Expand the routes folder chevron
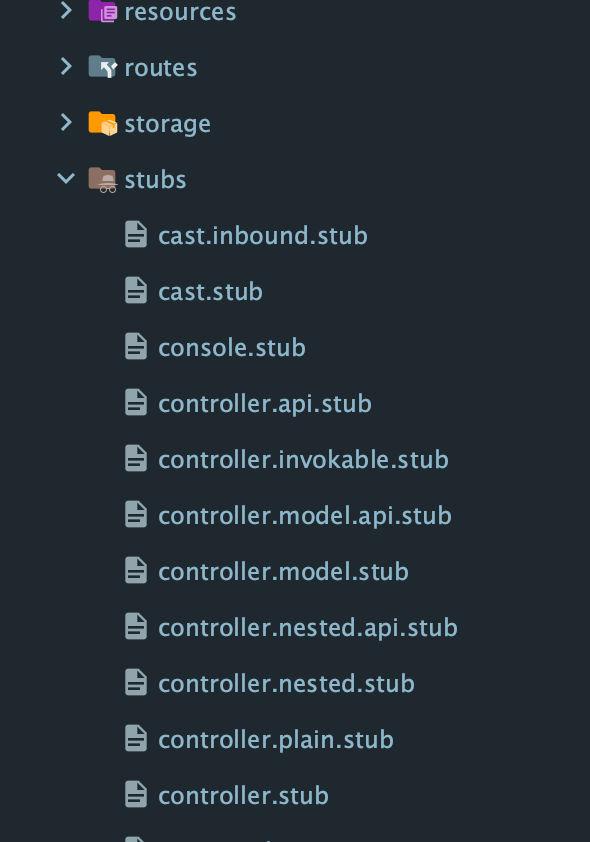This screenshot has width=590, height=842. coord(66,67)
